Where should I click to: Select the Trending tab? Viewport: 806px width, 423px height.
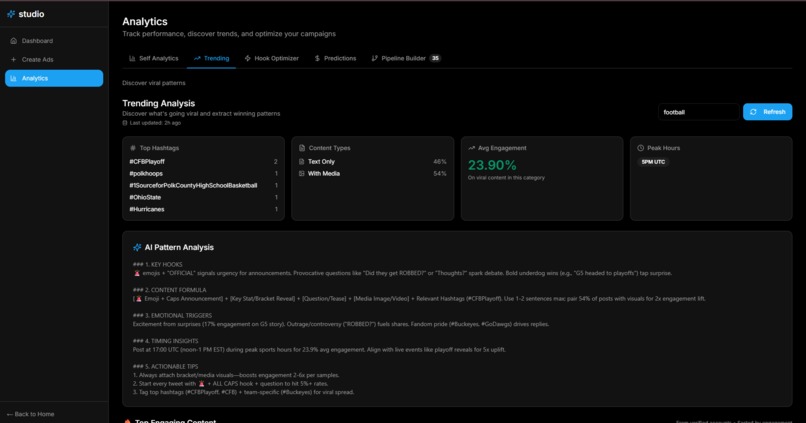[x=211, y=58]
